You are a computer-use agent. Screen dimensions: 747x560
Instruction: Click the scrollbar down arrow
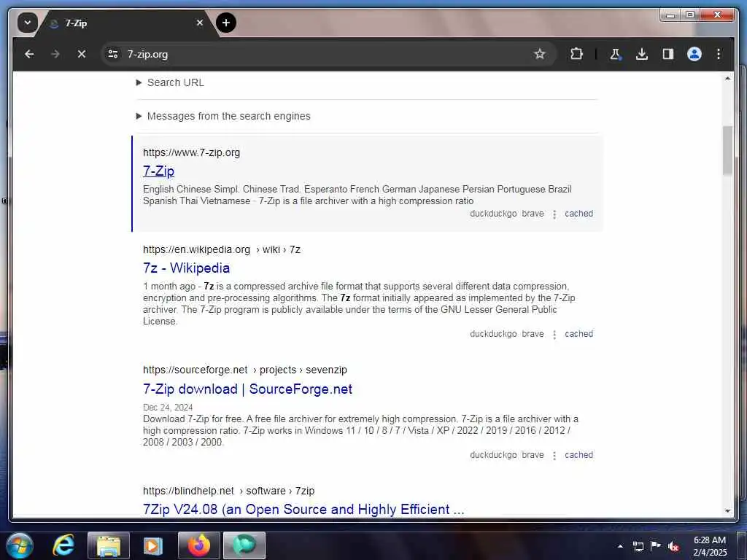coord(727,511)
